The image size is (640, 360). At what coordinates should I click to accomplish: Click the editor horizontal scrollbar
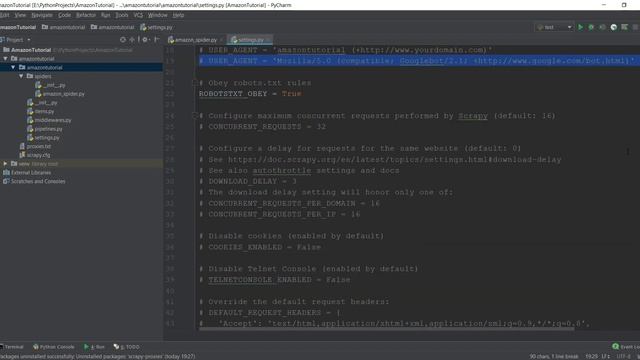coord(388,329)
